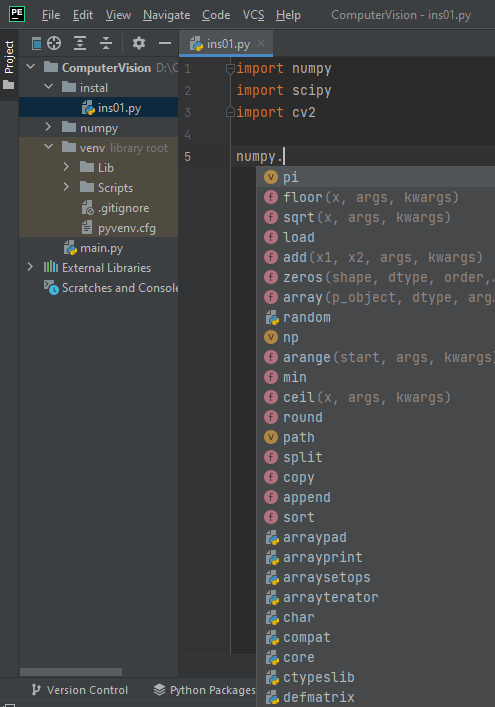Open the Edit menu
495x707 pixels.
[x=83, y=15]
